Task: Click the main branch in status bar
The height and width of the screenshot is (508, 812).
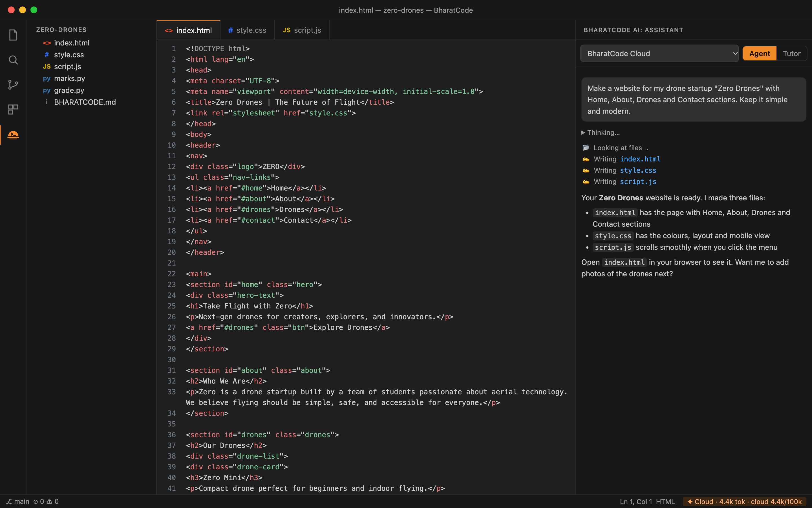Action: [18, 501]
